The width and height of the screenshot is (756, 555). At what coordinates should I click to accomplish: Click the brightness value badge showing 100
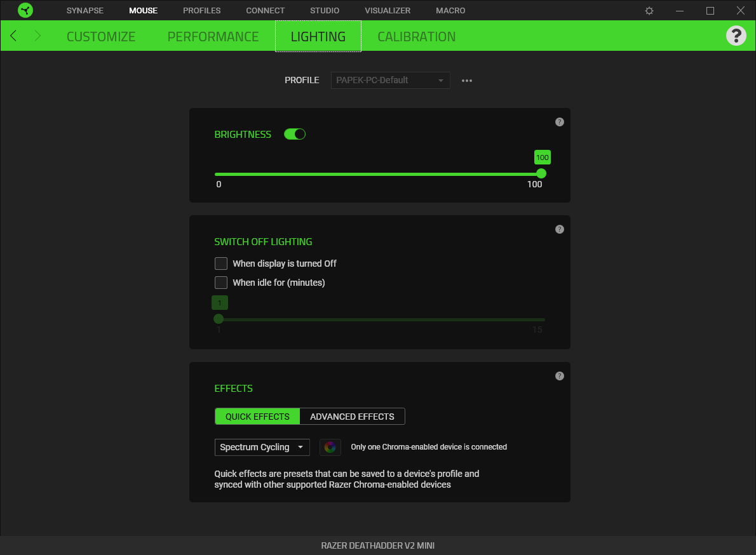[x=543, y=157]
